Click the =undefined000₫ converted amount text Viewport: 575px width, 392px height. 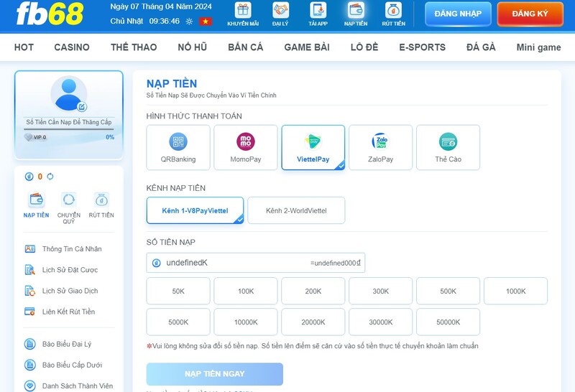(336, 263)
